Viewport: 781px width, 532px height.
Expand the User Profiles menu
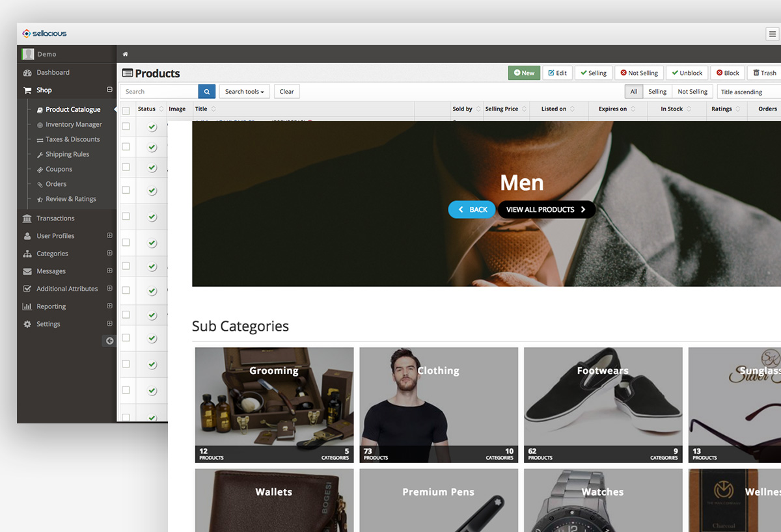pos(109,235)
